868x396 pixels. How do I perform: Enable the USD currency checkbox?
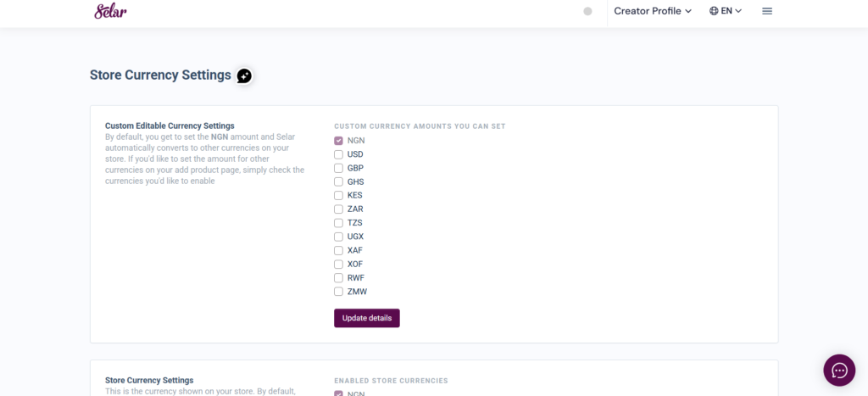[x=338, y=154]
